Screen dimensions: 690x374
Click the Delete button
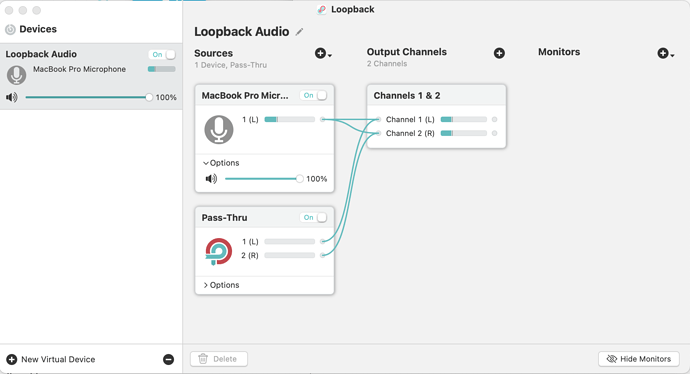(219, 359)
